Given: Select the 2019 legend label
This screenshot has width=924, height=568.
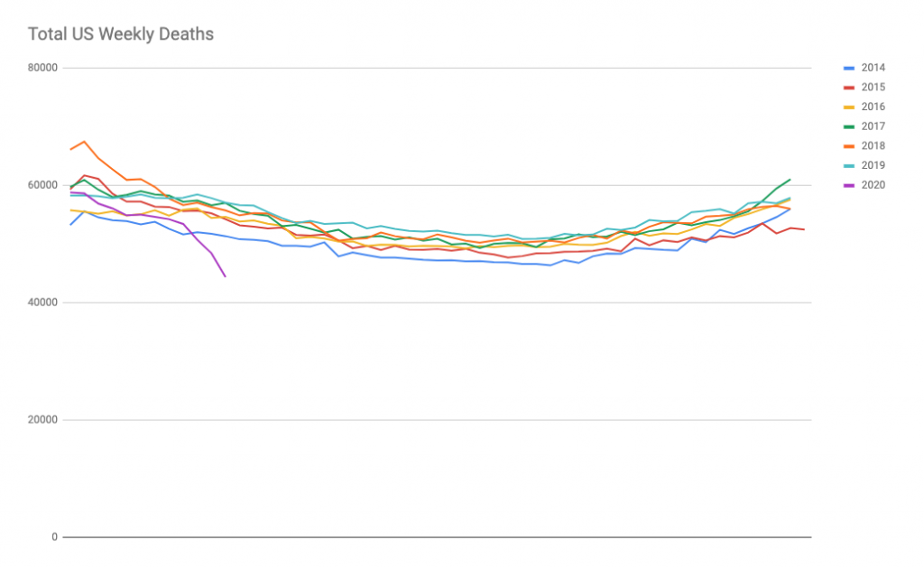Looking at the screenshot, I should pyautogui.click(x=873, y=165).
